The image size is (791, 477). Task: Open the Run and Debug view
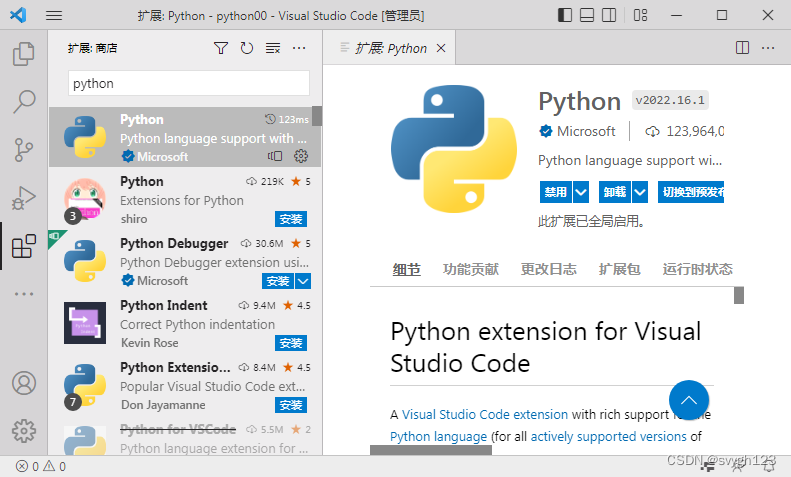coord(24,198)
